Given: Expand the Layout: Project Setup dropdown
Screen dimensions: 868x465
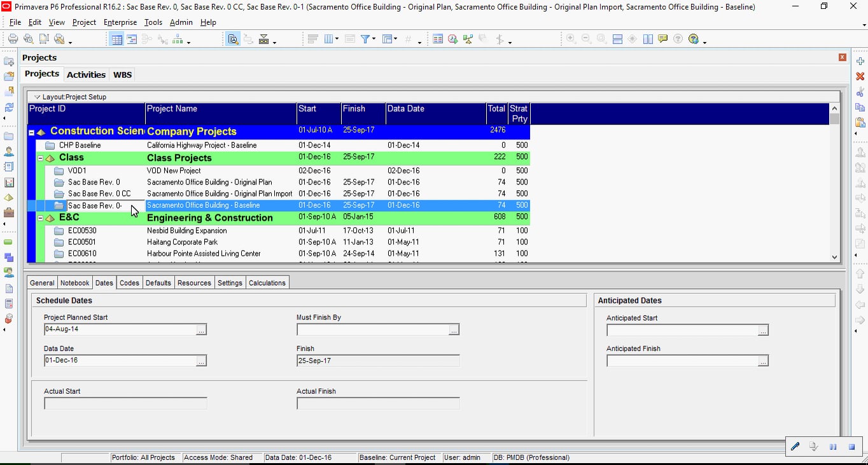Looking at the screenshot, I should click(37, 97).
